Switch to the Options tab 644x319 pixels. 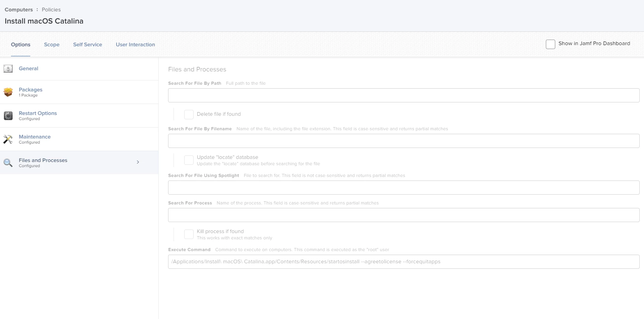click(x=20, y=44)
